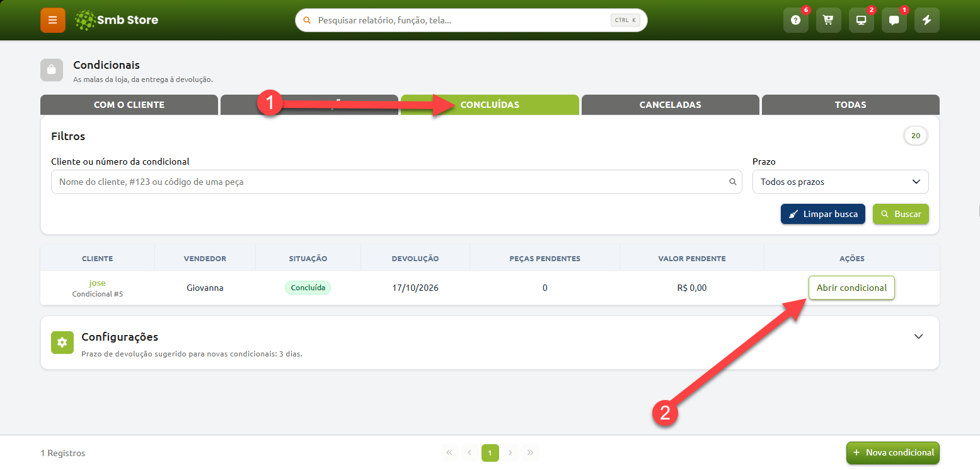Focus the top search bar
This screenshot has width=980, height=470.
click(x=471, y=20)
